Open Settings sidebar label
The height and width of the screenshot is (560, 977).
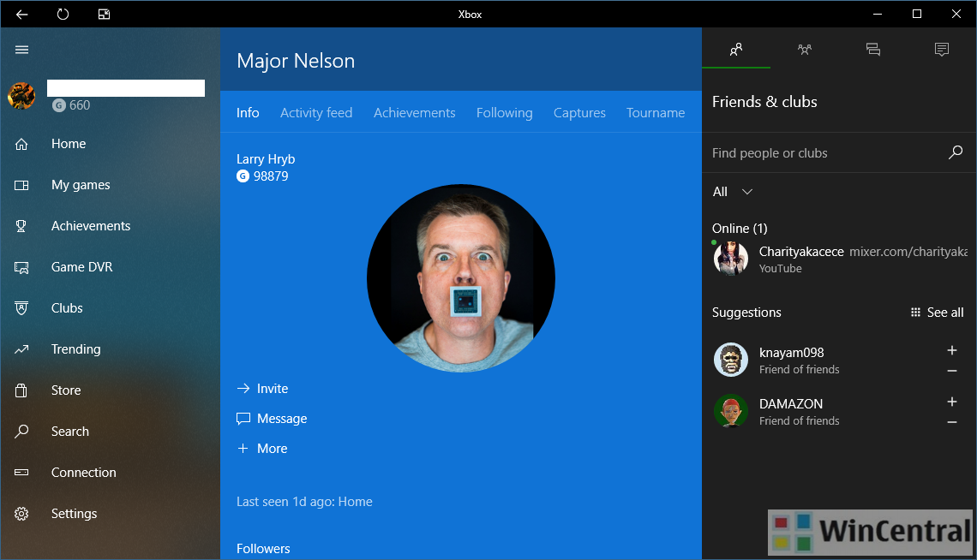(75, 514)
